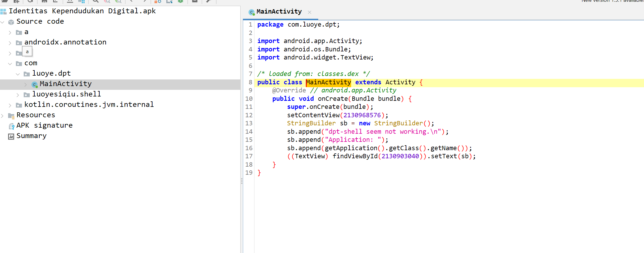Image resolution: width=644 pixels, height=253 pixels.
Task: Click the folder icon of package a
Action: (19, 32)
